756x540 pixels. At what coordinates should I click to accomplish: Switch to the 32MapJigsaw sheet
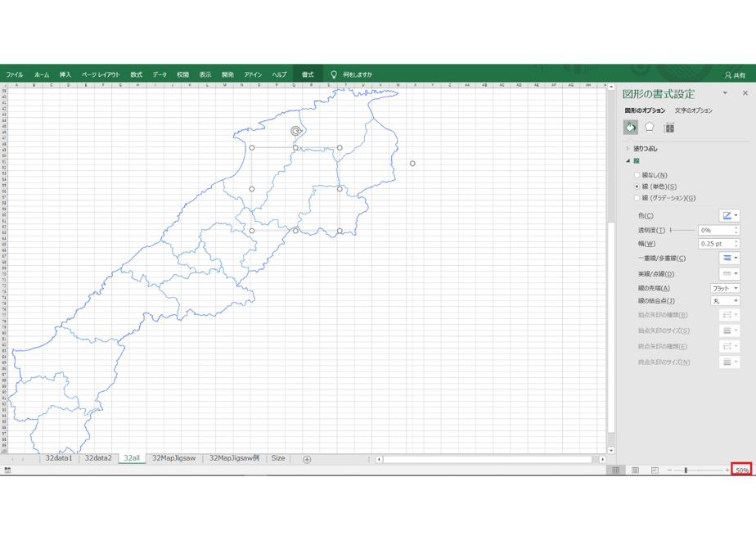174,458
